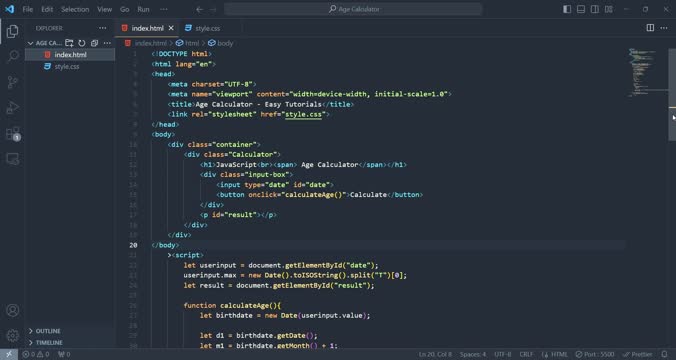Click the Age Calculator command center search
Image resolution: width=676 pixels, height=360 pixels.
[353, 9]
